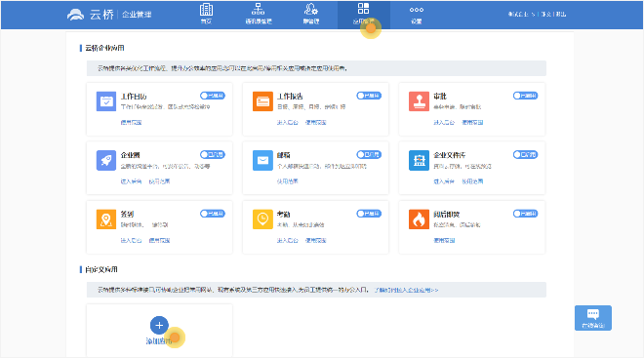Click the 审批 card title
Image resolution: width=644 pixels, height=358 pixels.
(x=440, y=96)
